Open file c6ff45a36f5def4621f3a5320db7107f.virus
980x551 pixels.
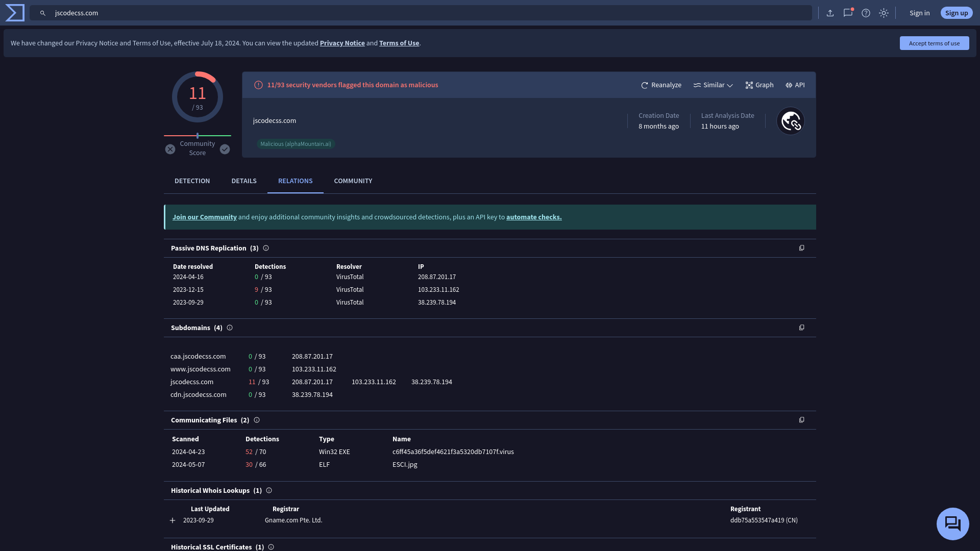[x=453, y=452]
